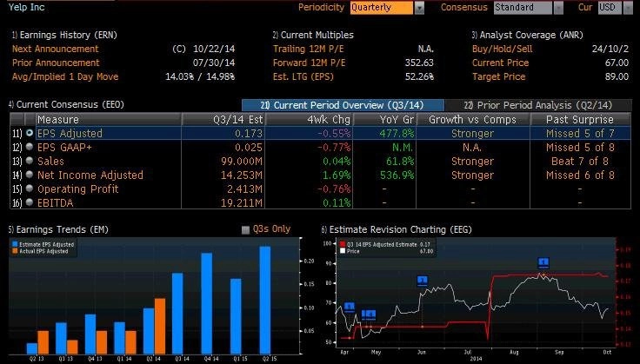Click the Forward 12M P/E value 352.63
Image resolution: width=640 pixels, height=364 pixels.
click(x=419, y=63)
